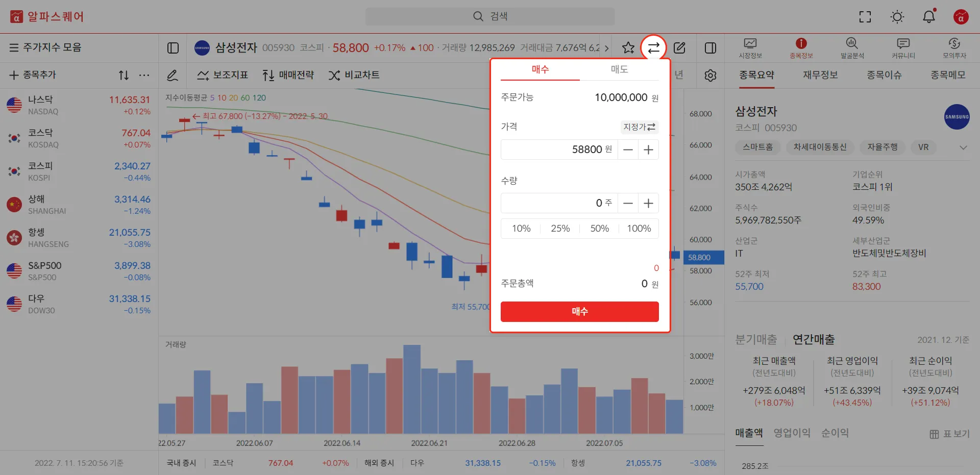This screenshot has height=475, width=980.
Task: Switch the light/dark theme sun icon
Action: [897, 17]
